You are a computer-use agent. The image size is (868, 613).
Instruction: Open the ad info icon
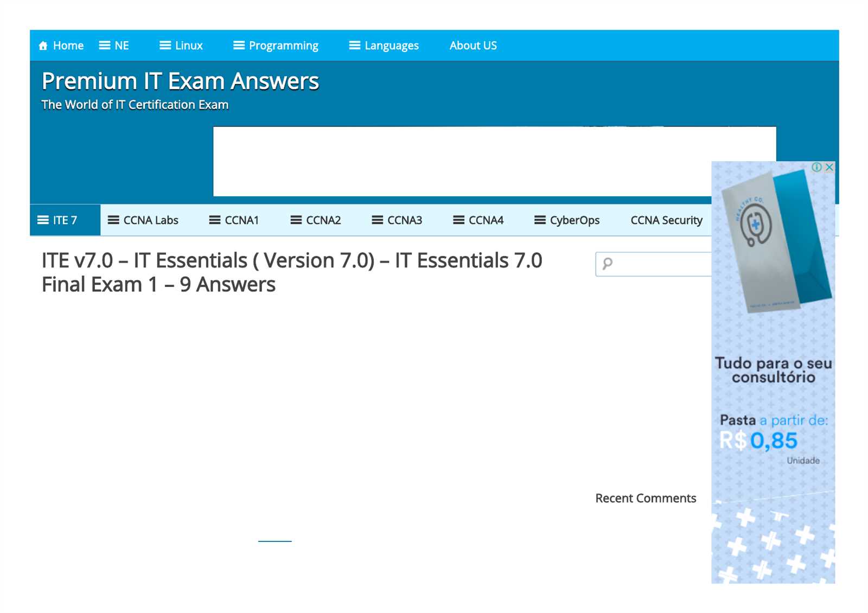[816, 167]
